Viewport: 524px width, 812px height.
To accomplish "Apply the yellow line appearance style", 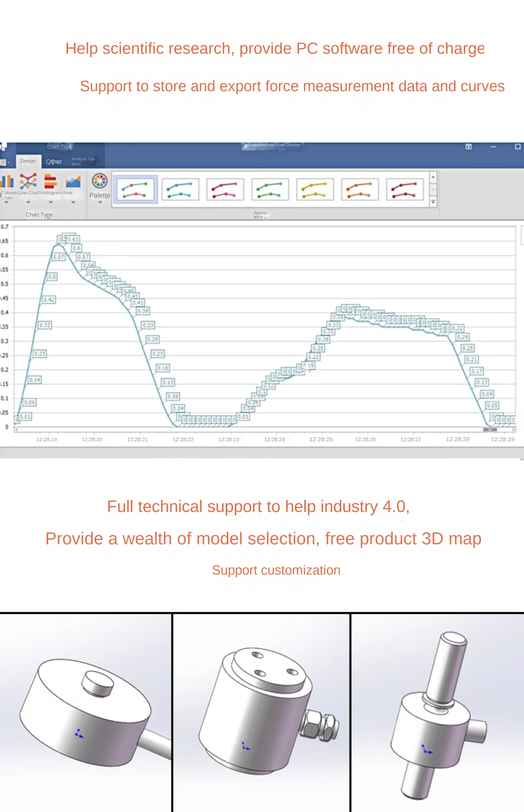I will 315,190.
